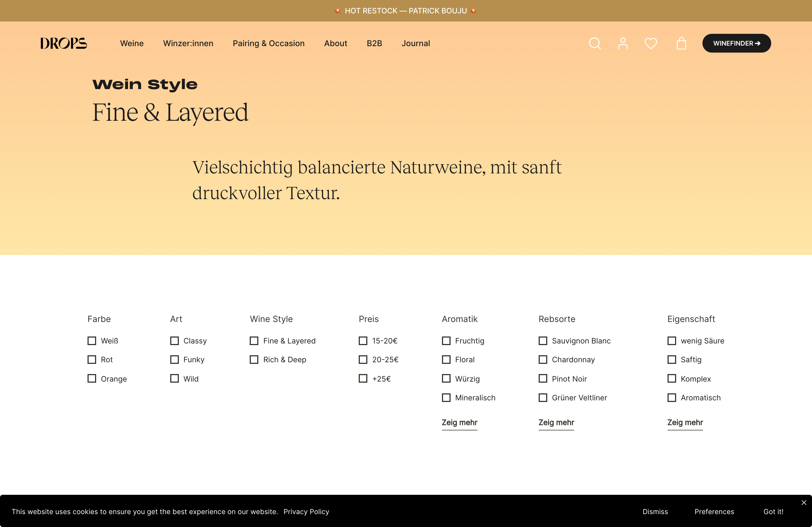Click the WINEFINDER button
812x527 pixels.
(x=736, y=43)
